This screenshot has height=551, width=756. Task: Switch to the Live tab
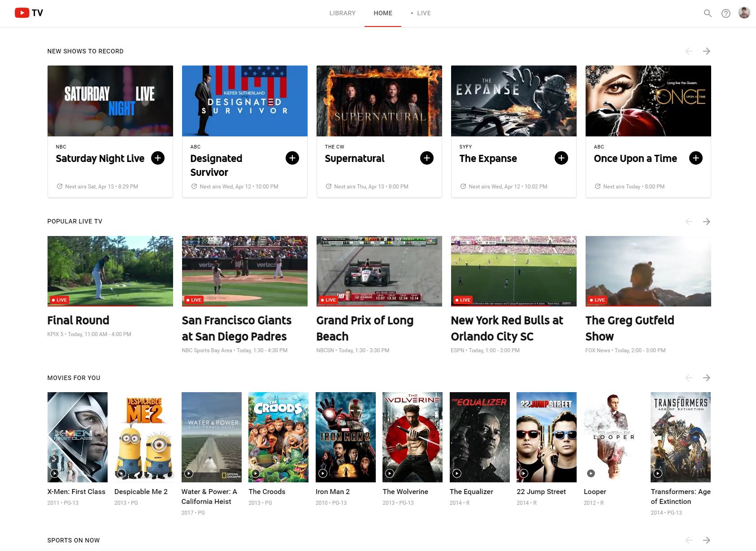point(421,13)
